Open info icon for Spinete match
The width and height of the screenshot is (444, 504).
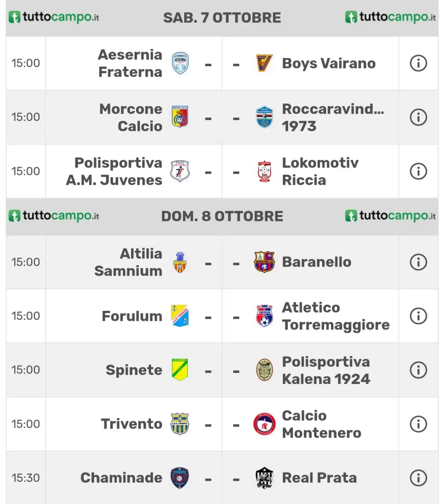coord(418,370)
